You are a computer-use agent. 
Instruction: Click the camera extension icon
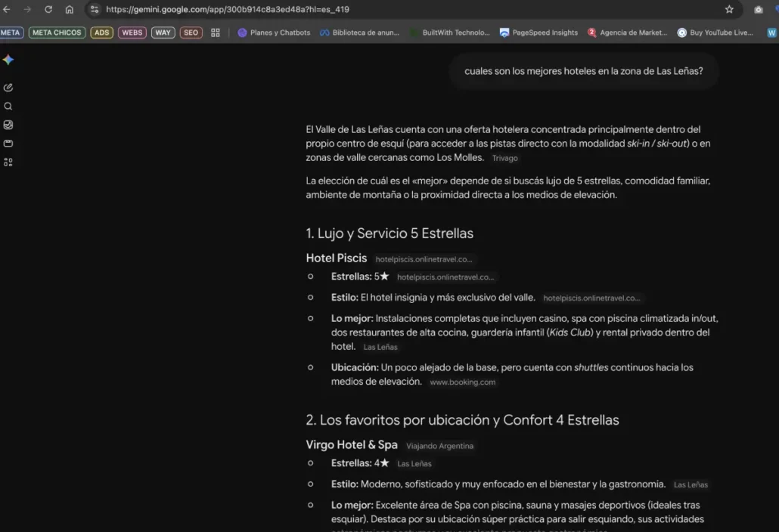pos(758,9)
